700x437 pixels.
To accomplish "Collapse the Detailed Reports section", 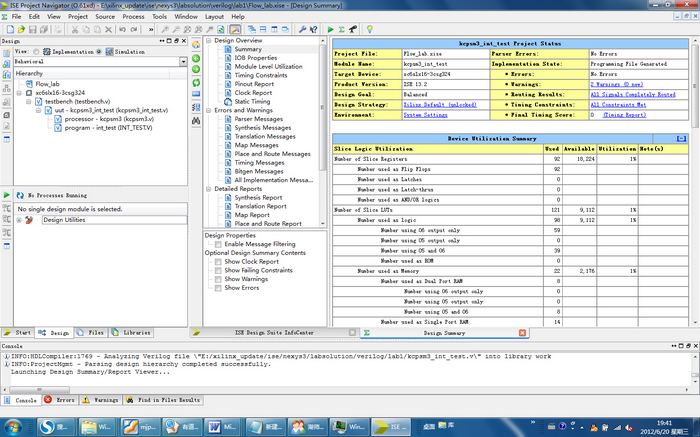I will point(208,189).
